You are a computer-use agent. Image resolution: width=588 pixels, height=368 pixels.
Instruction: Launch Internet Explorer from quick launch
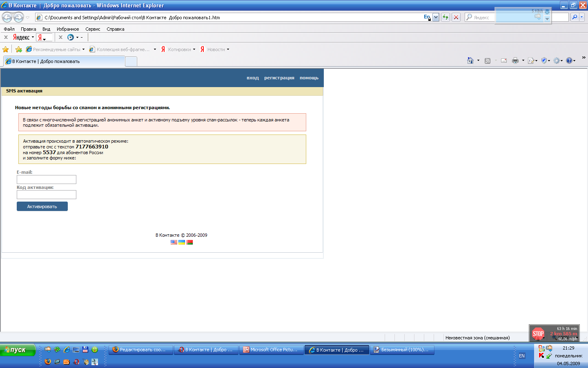pyautogui.click(x=67, y=350)
